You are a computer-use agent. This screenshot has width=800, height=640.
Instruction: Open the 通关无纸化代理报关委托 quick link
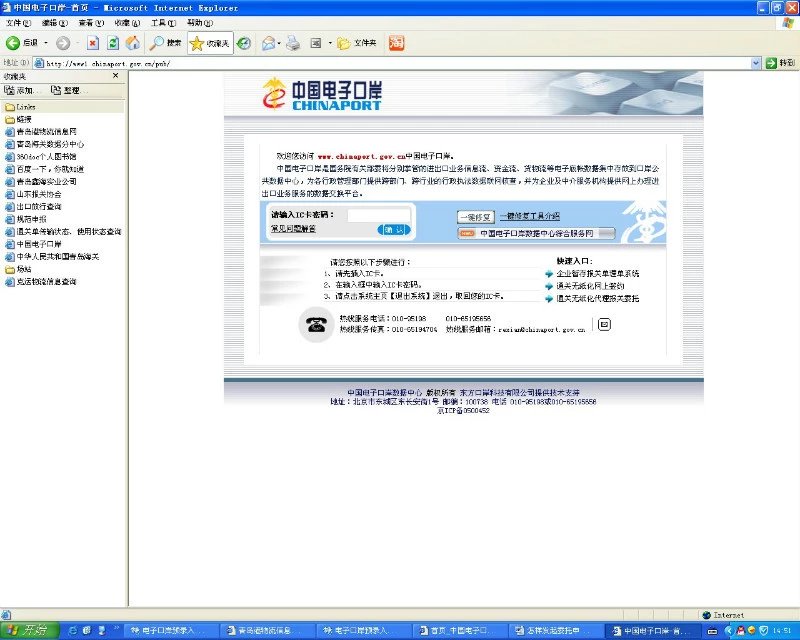click(x=597, y=299)
